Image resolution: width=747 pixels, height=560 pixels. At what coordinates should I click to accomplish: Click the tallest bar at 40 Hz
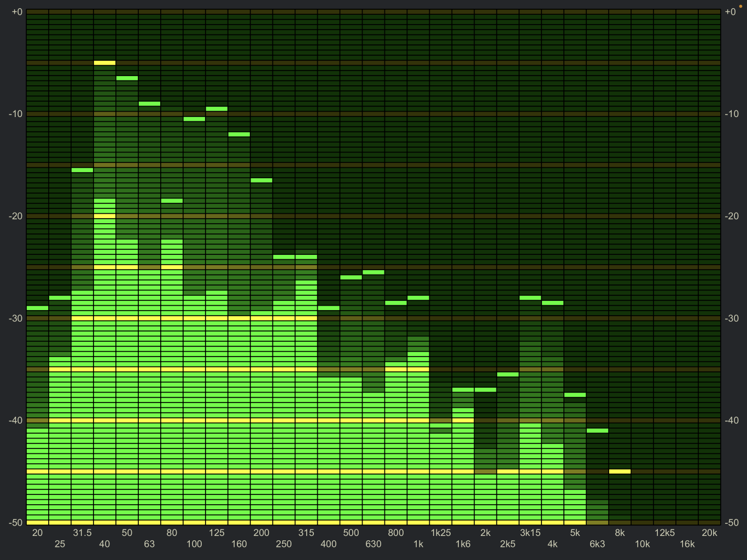(x=104, y=273)
